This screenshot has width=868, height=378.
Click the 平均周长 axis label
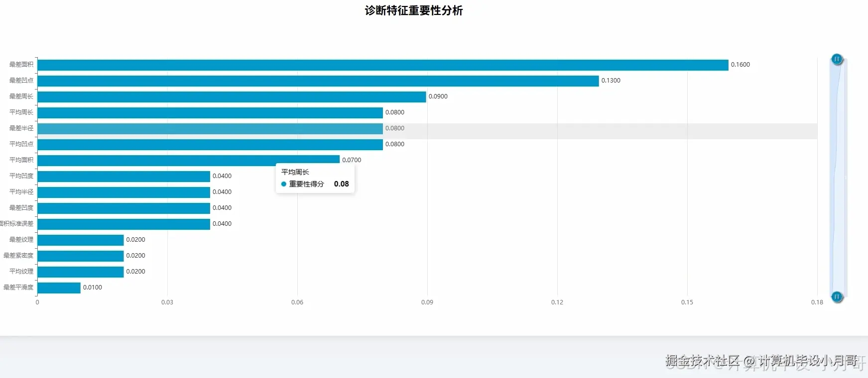pos(21,112)
